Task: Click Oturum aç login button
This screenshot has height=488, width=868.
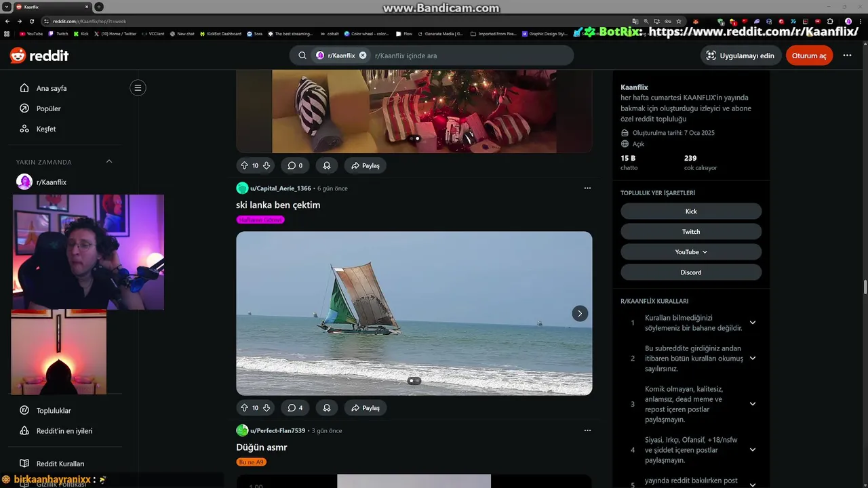Action: pyautogui.click(x=809, y=56)
